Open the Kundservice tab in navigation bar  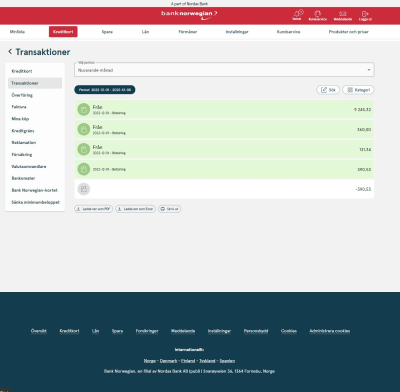288,32
